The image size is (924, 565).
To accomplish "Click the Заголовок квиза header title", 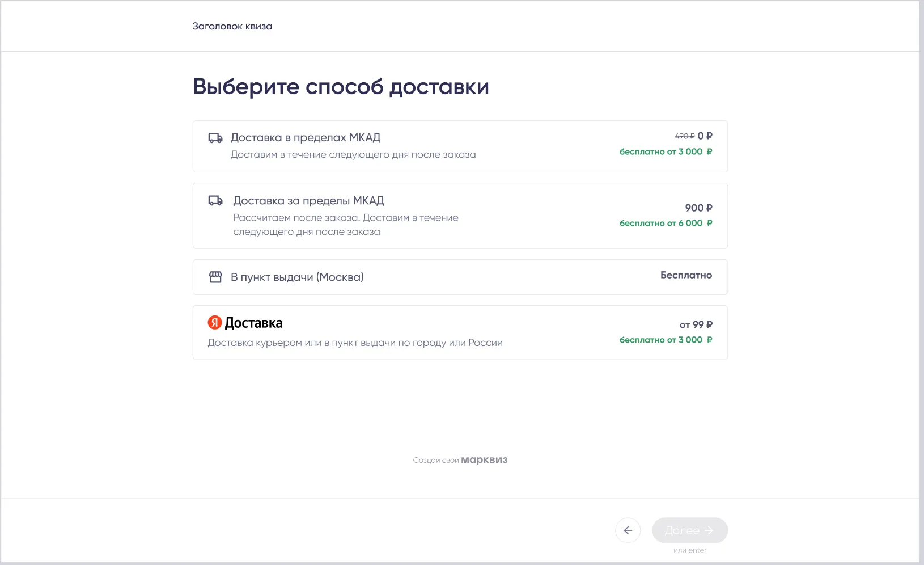I will [232, 26].
